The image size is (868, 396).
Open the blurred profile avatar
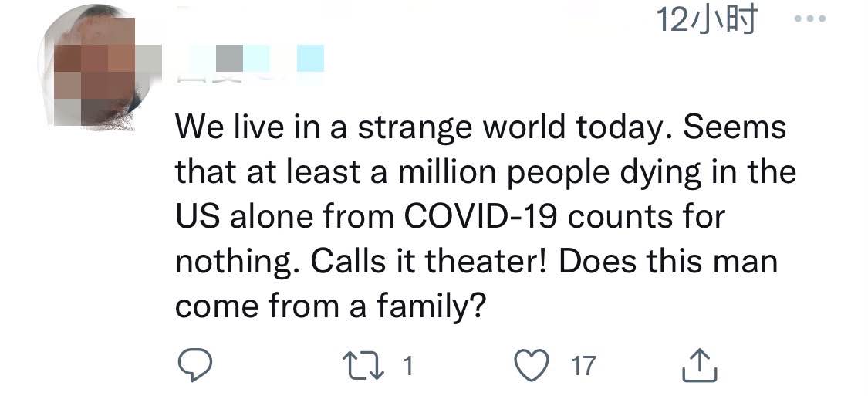[x=91, y=68]
